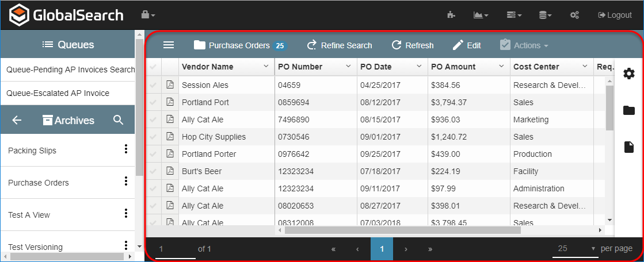Image resolution: width=644 pixels, height=262 pixels.
Task: Open the three-dot menu for Packing Slips
Action: click(125, 150)
